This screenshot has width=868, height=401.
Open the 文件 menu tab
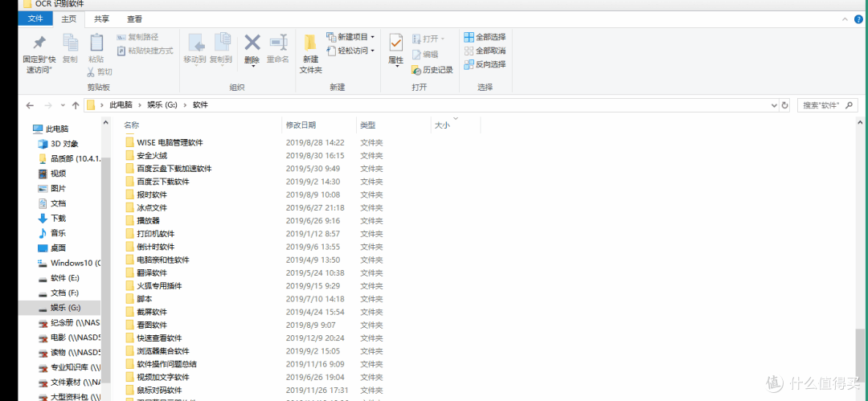click(35, 18)
